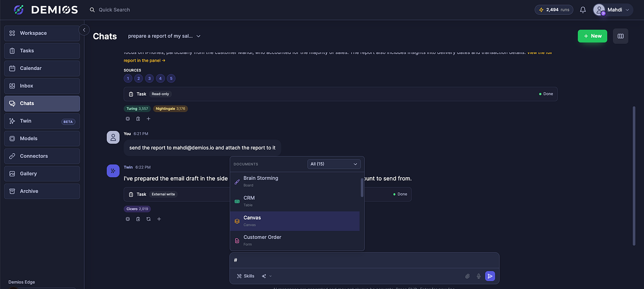Click the notifications bell icon
644x289 pixels.
[x=583, y=10]
